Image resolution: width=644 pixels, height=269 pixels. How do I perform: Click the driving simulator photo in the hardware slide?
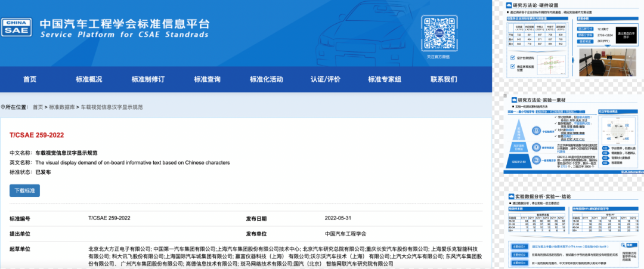click(608, 63)
